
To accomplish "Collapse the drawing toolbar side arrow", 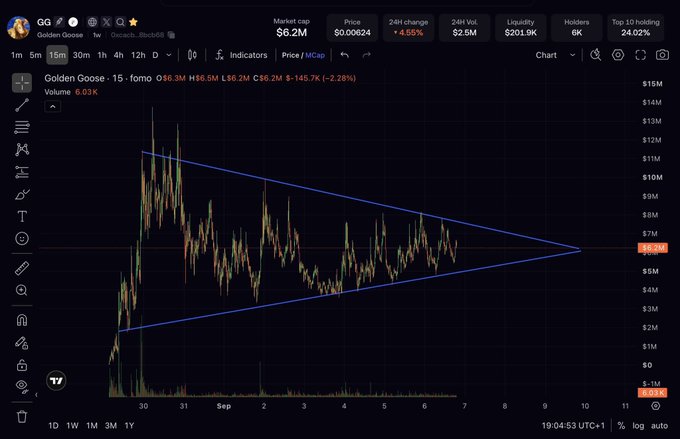I will (36, 395).
